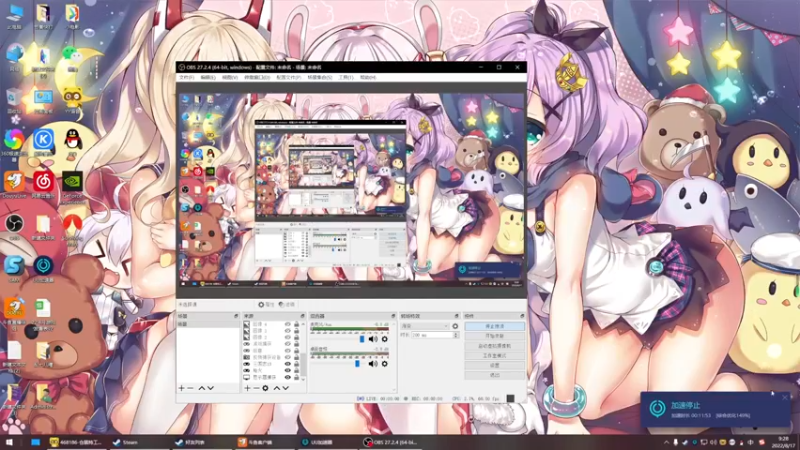Undock the Audio Mixer panel with float icon
This screenshot has width=800, height=450.
393,316
